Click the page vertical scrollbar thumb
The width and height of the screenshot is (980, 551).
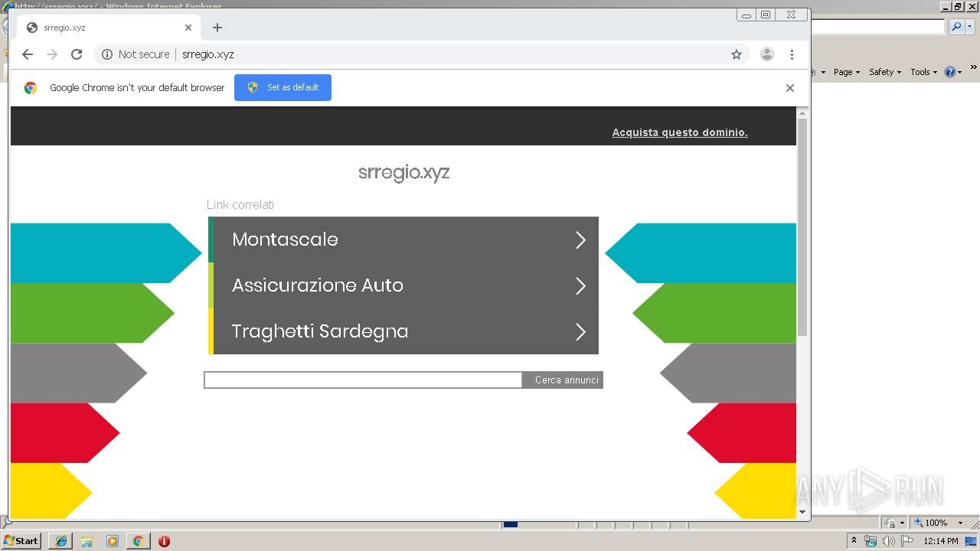pos(802,228)
